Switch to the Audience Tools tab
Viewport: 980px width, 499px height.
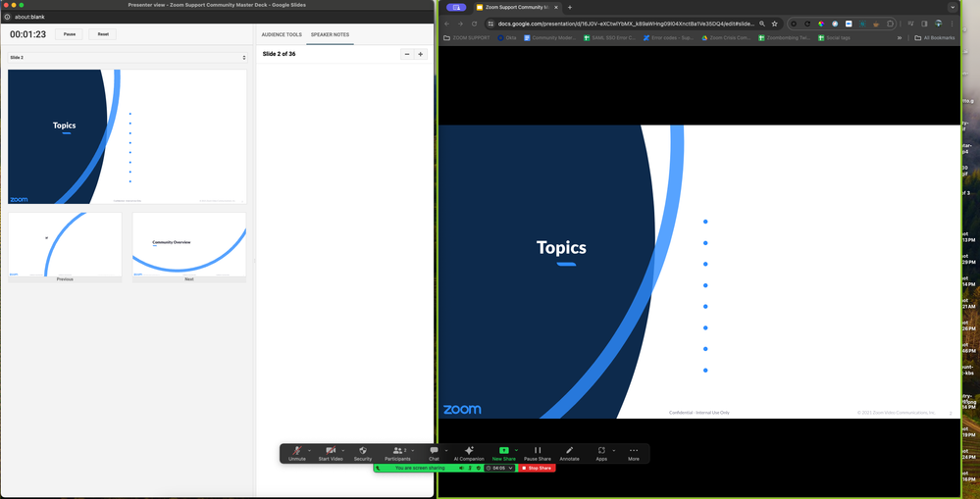[x=282, y=34]
